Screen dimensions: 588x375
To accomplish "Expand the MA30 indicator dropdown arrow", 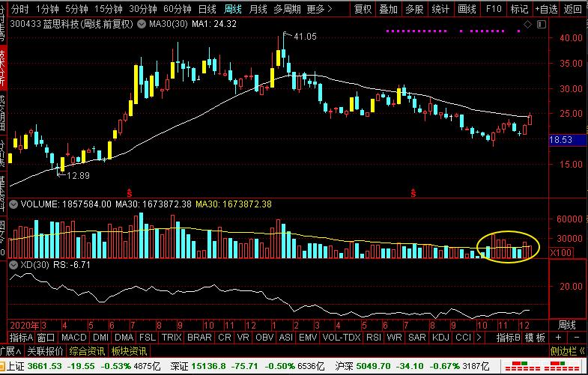I will pos(142,25).
